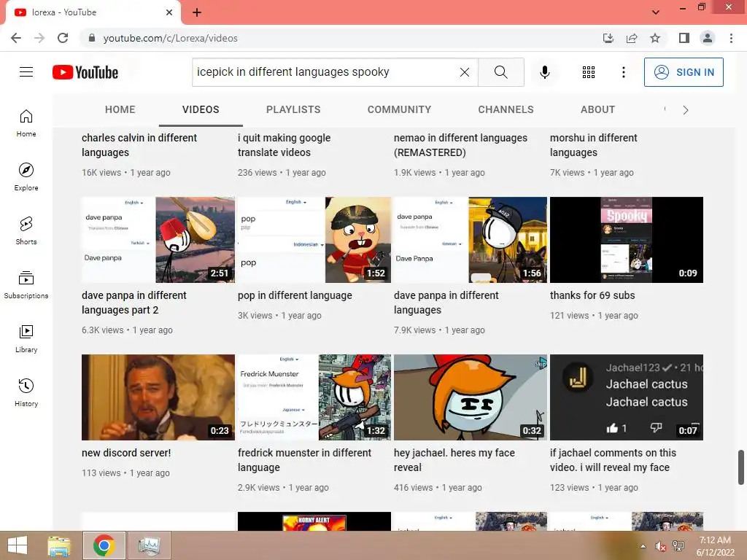
Task: Open 'hey jachael. heres my face reveal' title
Action: tap(454, 460)
